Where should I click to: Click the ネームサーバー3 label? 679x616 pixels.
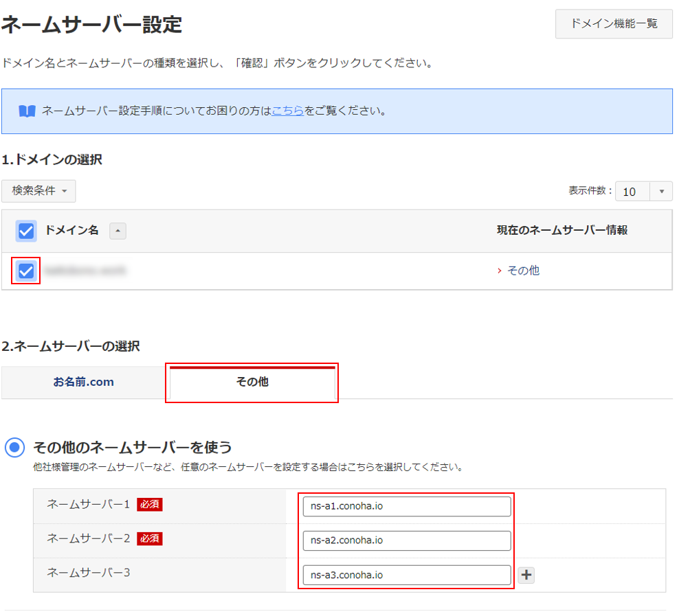tap(89, 573)
